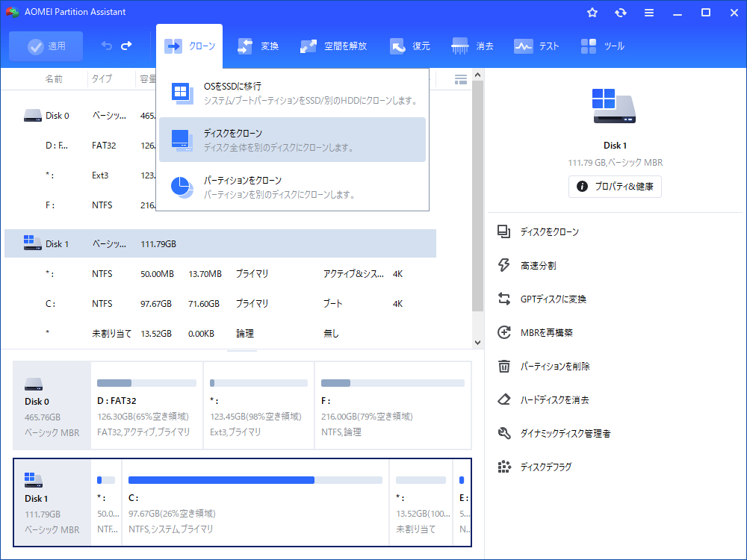Open the ツール toolbar menu
This screenshot has width=747, height=560.
pyautogui.click(x=602, y=46)
